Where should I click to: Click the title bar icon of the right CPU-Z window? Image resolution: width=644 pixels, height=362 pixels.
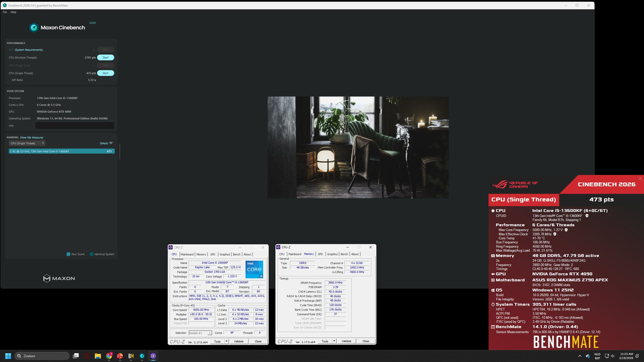click(x=279, y=247)
